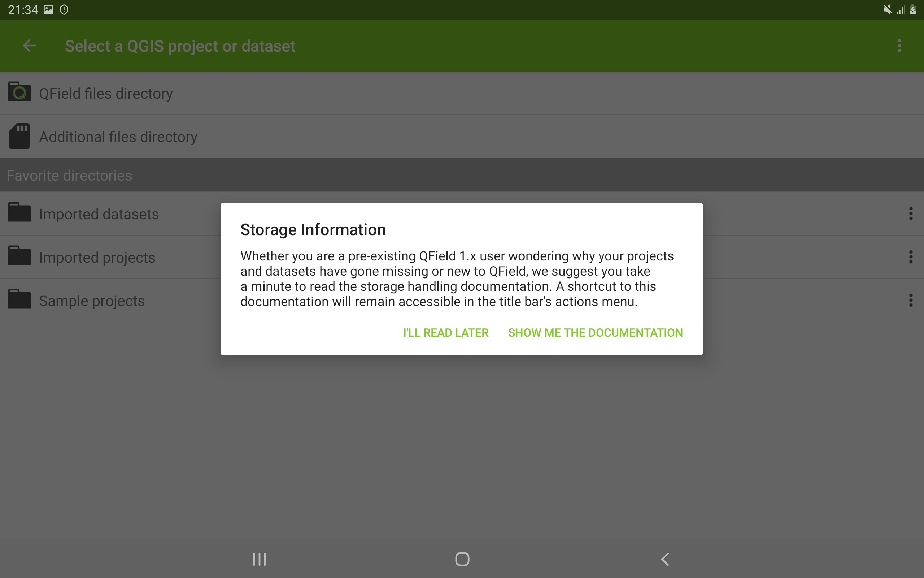Click the Favorite directories section header
The height and width of the screenshot is (578, 924).
(462, 175)
